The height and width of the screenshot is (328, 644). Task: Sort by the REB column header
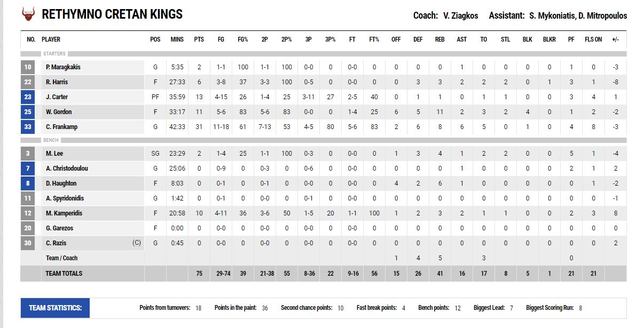click(x=439, y=39)
